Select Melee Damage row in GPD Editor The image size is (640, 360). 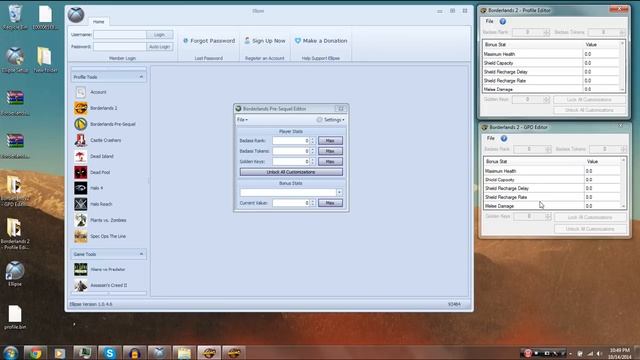tap(553, 206)
